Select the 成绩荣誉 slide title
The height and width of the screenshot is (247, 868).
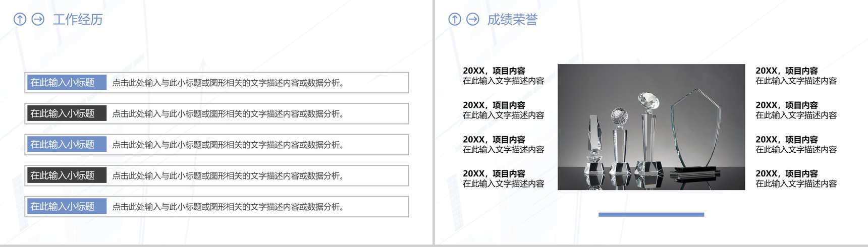(512, 20)
